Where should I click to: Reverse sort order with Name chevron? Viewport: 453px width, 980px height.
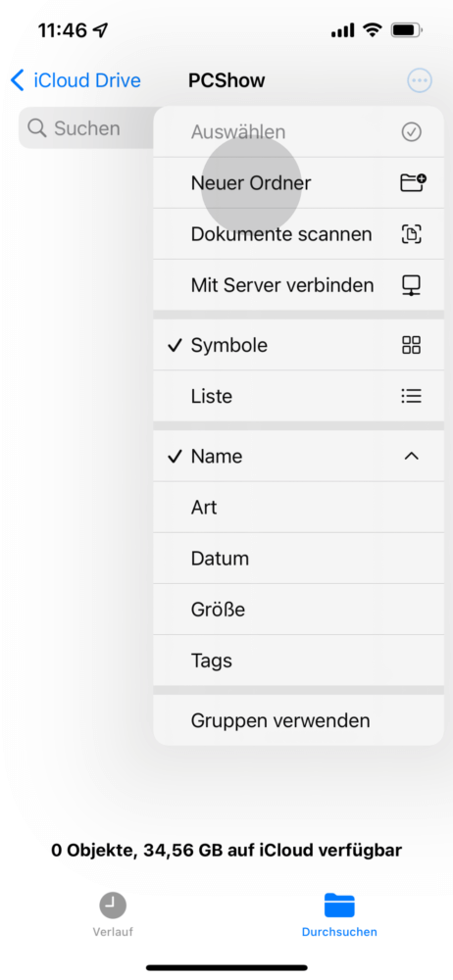tap(411, 457)
